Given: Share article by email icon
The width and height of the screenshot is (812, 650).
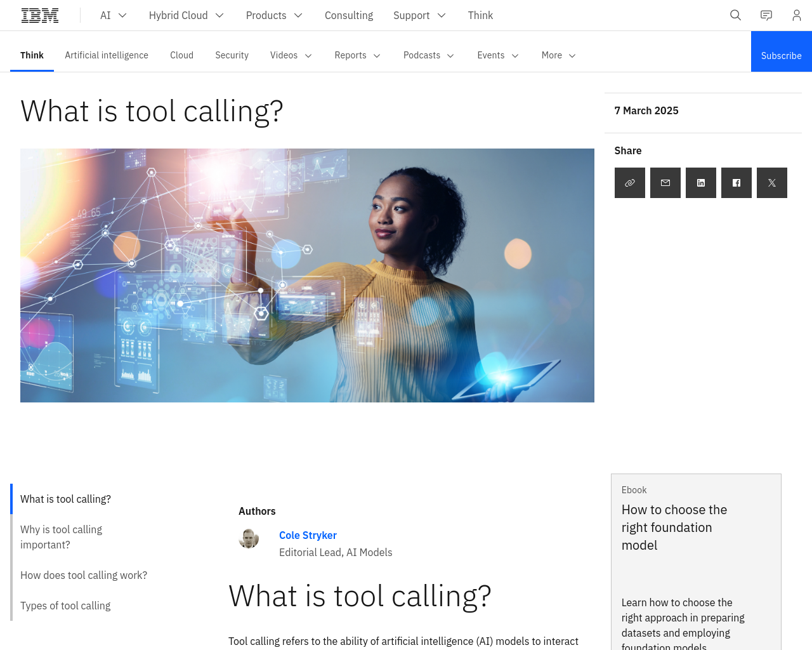Looking at the screenshot, I should pyautogui.click(x=665, y=183).
